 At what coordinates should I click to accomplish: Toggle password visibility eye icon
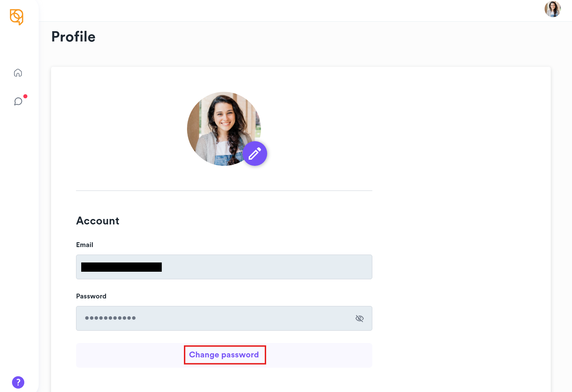click(x=359, y=318)
